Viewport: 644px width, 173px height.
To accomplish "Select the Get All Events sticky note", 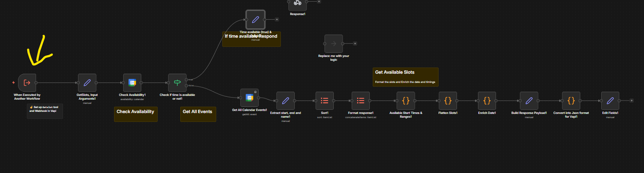I will [x=198, y=114].
